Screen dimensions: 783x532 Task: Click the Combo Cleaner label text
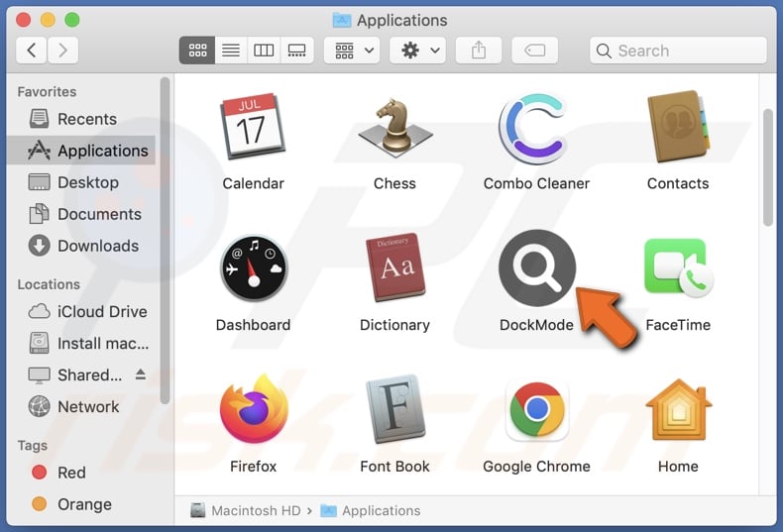point(536,183)
